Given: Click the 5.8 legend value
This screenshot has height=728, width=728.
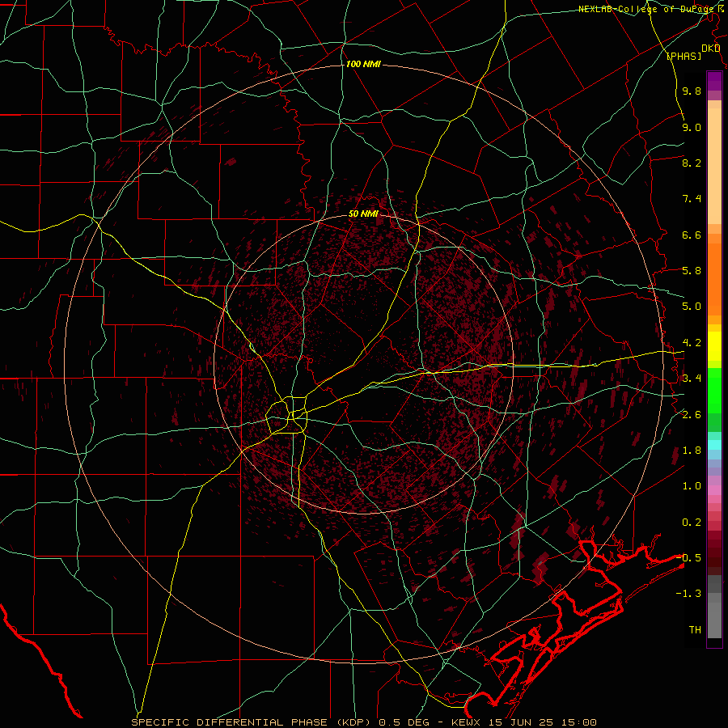Looking at the screenshot, I should [692, 271].
